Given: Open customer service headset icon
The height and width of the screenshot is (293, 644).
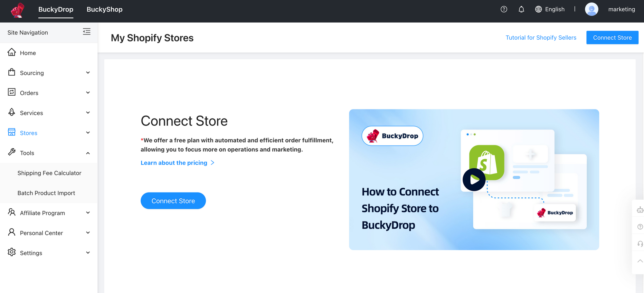Looking at the screenshot, I should tap(640, 244).
